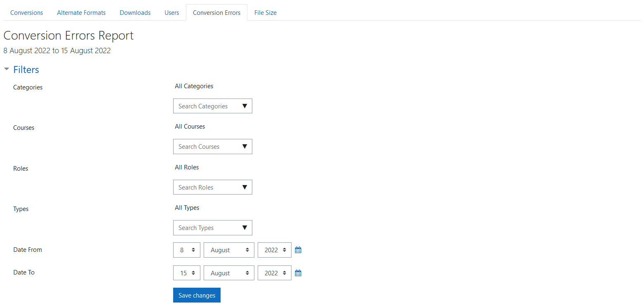
Task: Open the Downloads tab
Action: pos(135,13)
